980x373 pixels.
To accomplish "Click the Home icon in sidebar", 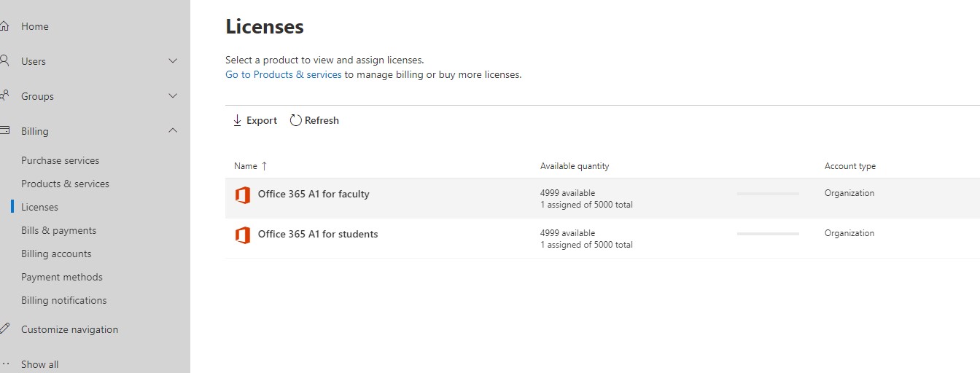I will [4, 26].
